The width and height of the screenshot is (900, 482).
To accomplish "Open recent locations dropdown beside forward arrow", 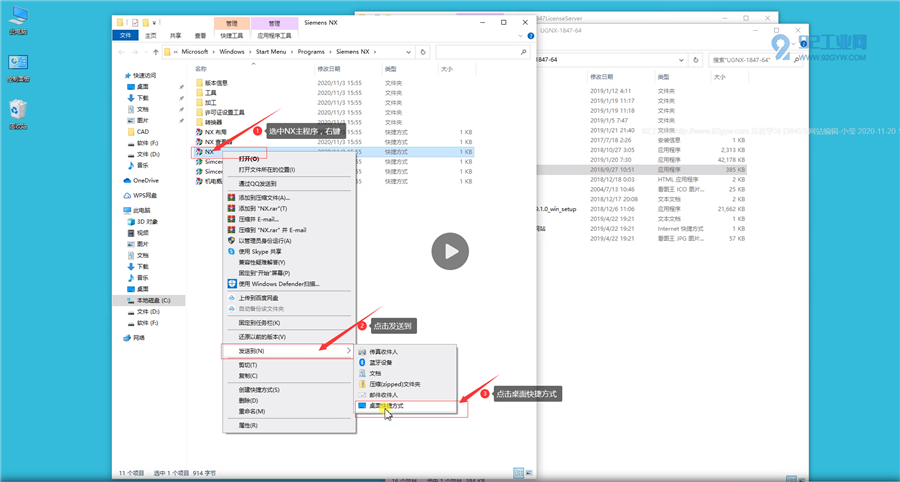I will tap(146, 52).
